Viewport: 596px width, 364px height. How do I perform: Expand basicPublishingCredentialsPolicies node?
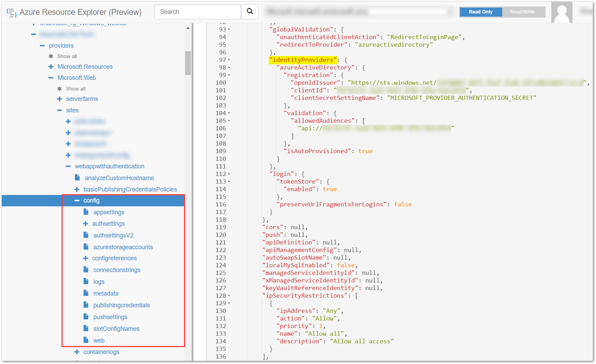click(77, 189)
